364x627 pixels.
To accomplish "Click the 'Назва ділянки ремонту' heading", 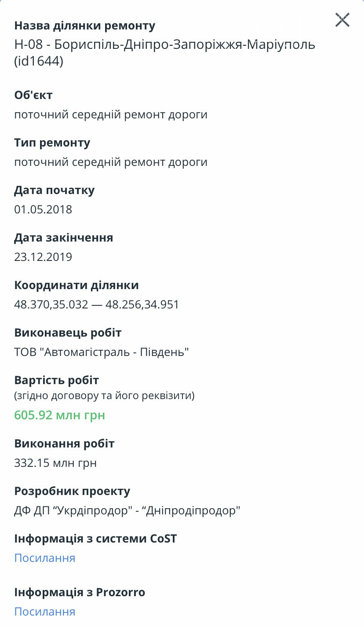I will [85, 26].
